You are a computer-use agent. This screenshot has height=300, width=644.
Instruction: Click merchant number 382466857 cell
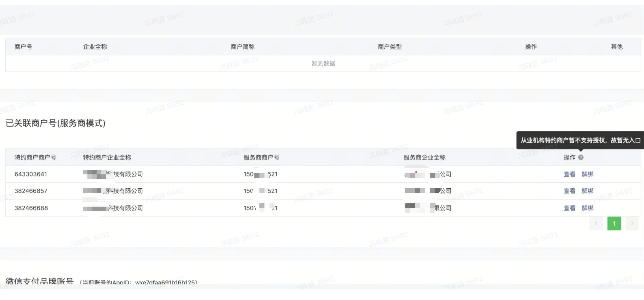pyautogui.click(x=31, y=191)
